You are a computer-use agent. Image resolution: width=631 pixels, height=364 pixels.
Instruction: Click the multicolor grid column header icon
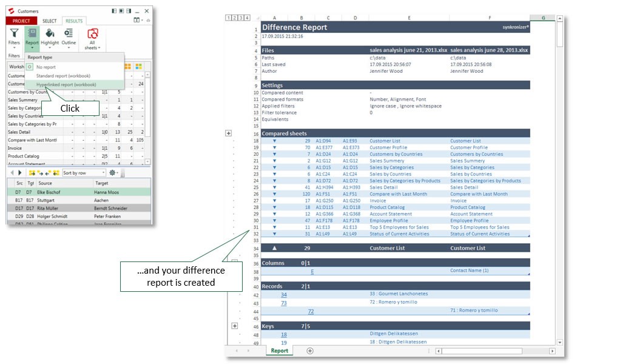point(139,66)
